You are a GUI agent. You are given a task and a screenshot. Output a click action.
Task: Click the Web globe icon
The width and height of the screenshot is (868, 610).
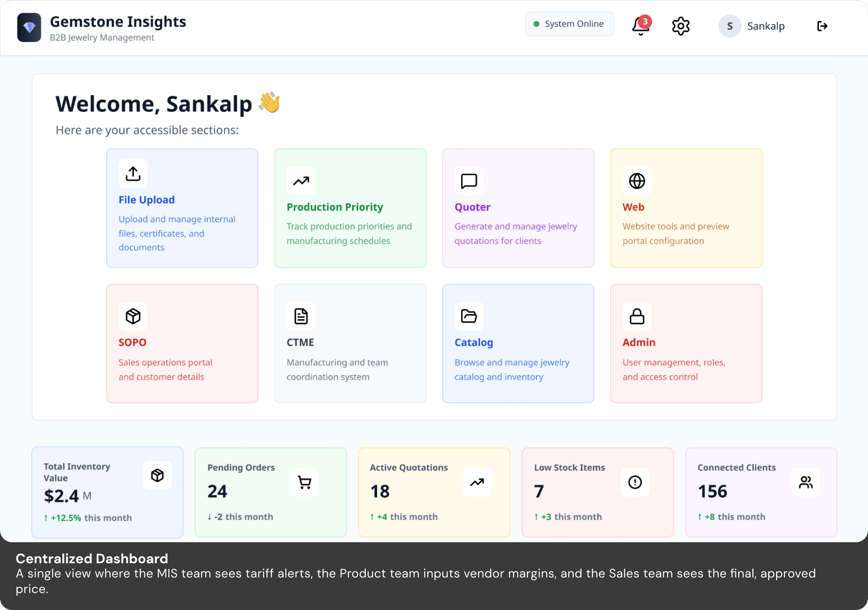coord(637,181)
